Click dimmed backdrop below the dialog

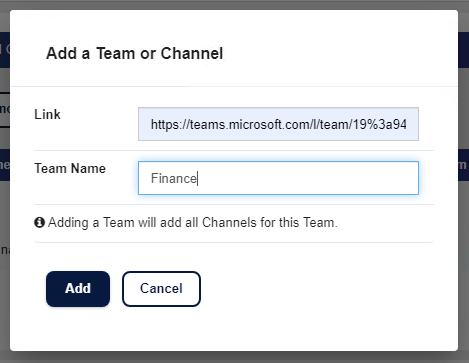(234, 357)
